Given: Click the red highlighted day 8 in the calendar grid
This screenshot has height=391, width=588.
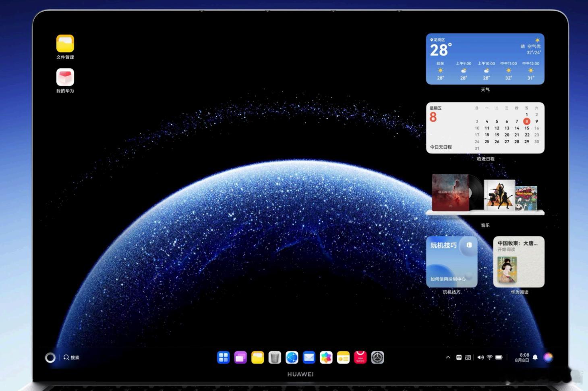Looking at the screenshot, I should click(526, 121).
